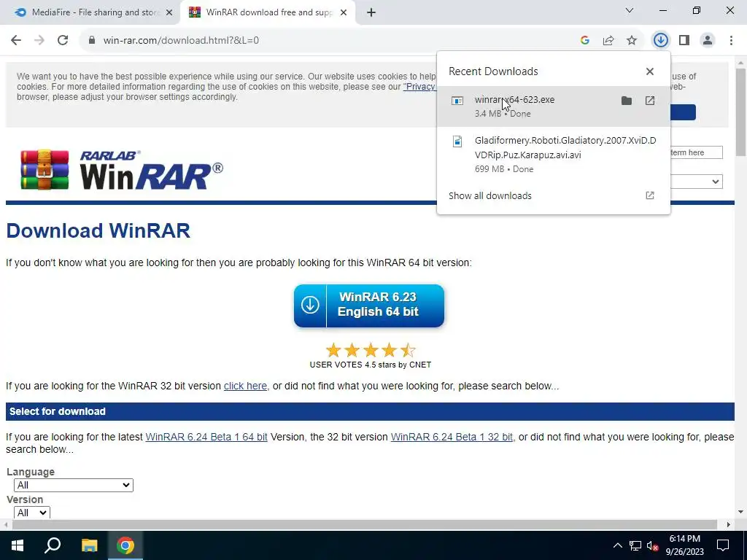Show hidden system tray icons
The image size is (747, 560).
pyautogui.click(x=617, y=545)
